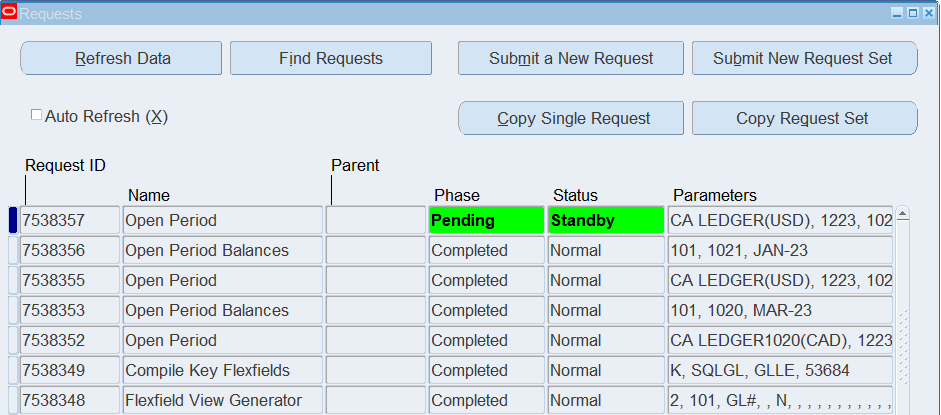
Task: Click the Compile Key Flexfields name field
Action: (223, 370)
